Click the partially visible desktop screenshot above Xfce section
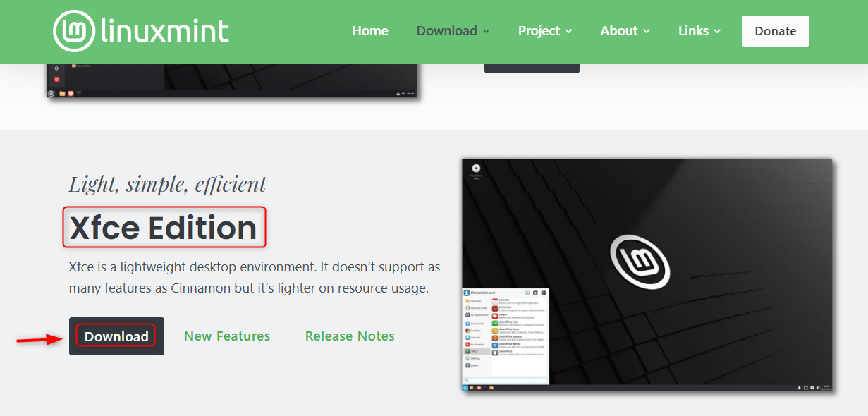Image resolution: width=868 pixels, height=416 pixels. pos(233,80)
